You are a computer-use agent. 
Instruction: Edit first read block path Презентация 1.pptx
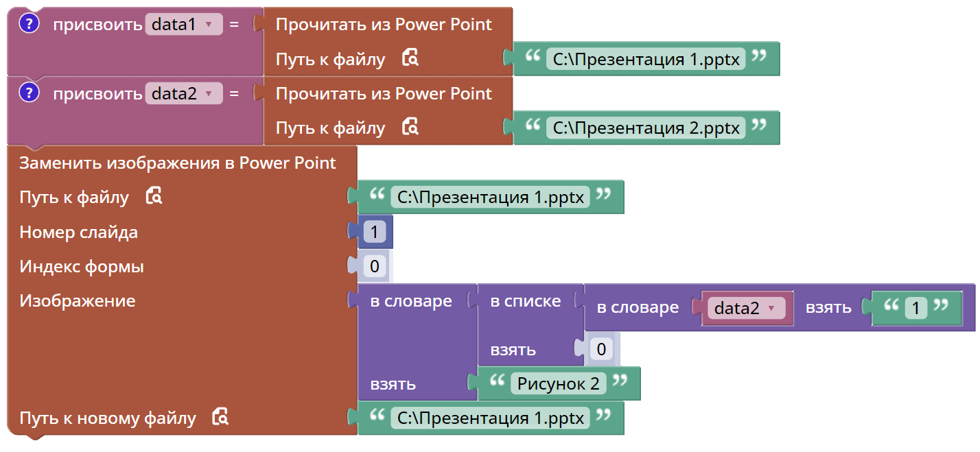point(646,59)
